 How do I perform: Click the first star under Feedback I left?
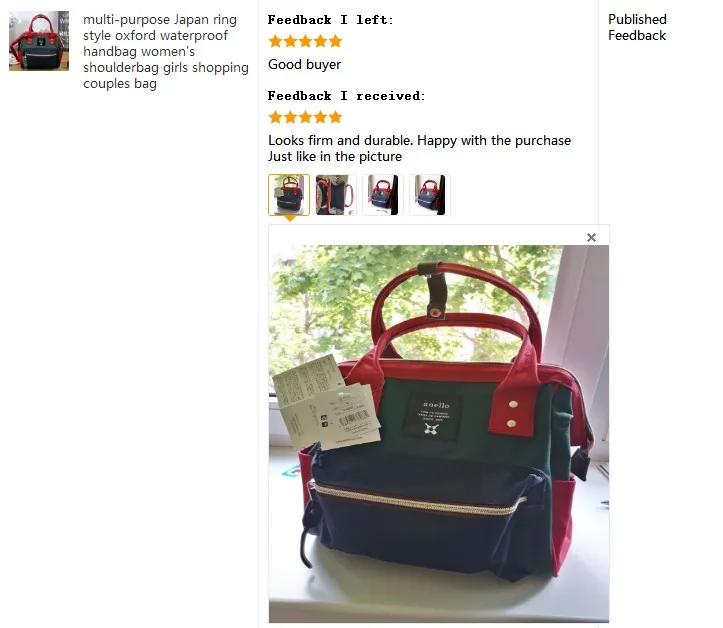click(x=275, y=41)
